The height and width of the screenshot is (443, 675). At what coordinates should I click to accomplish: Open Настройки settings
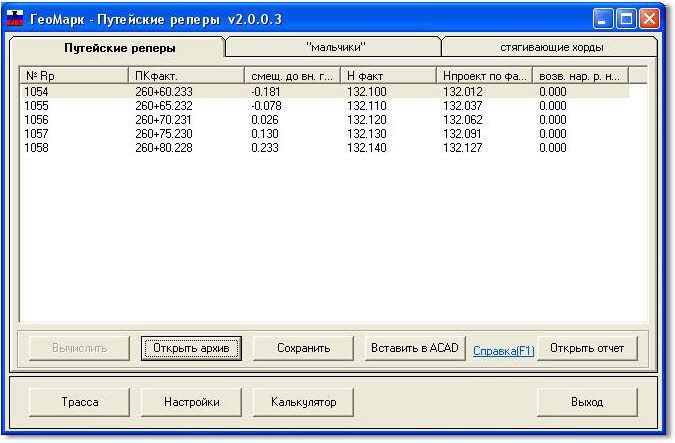tap(192, 402)
